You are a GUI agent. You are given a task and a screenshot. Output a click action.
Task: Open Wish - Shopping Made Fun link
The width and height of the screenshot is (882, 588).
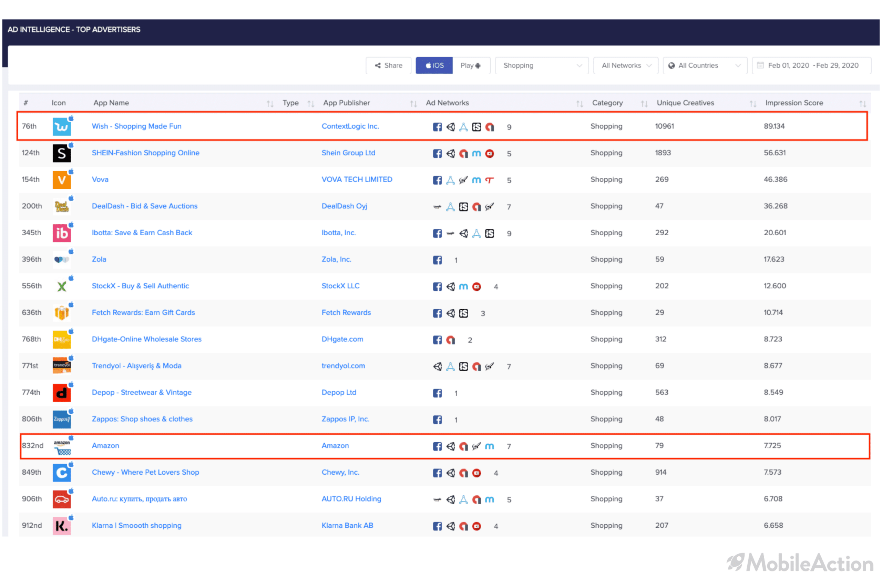pos(136,126)
